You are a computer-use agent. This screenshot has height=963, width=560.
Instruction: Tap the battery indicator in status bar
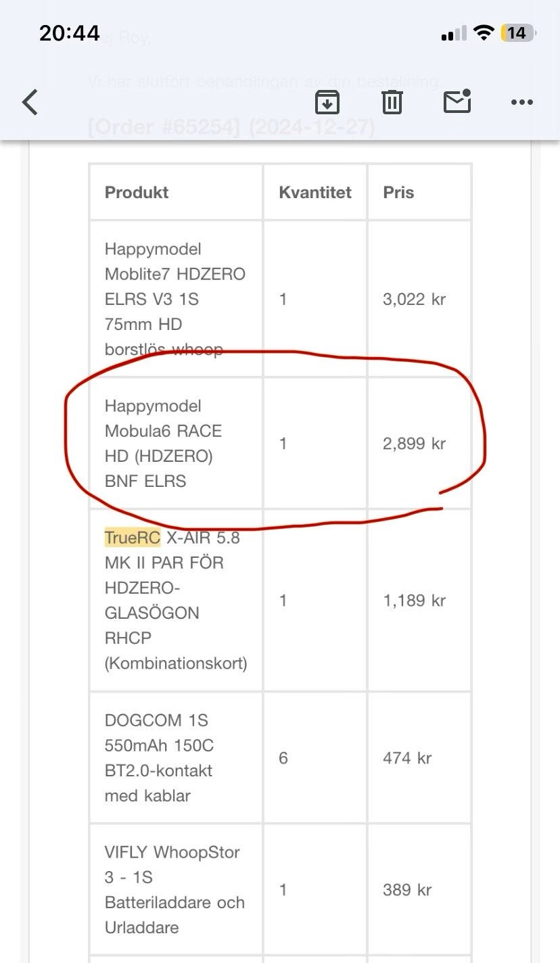coord(517,33)
